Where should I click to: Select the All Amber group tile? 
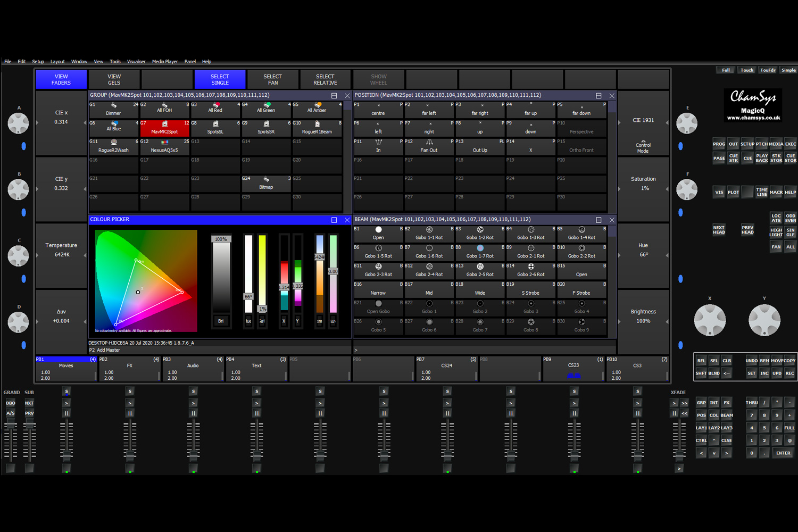(x=317, y=110)
